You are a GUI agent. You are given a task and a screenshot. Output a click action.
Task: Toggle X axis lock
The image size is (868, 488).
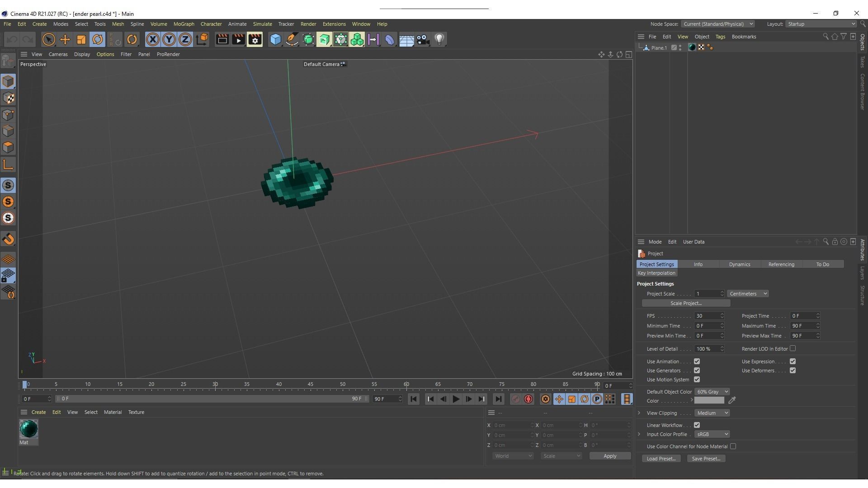pyautogui.click(x=153, y=40)
